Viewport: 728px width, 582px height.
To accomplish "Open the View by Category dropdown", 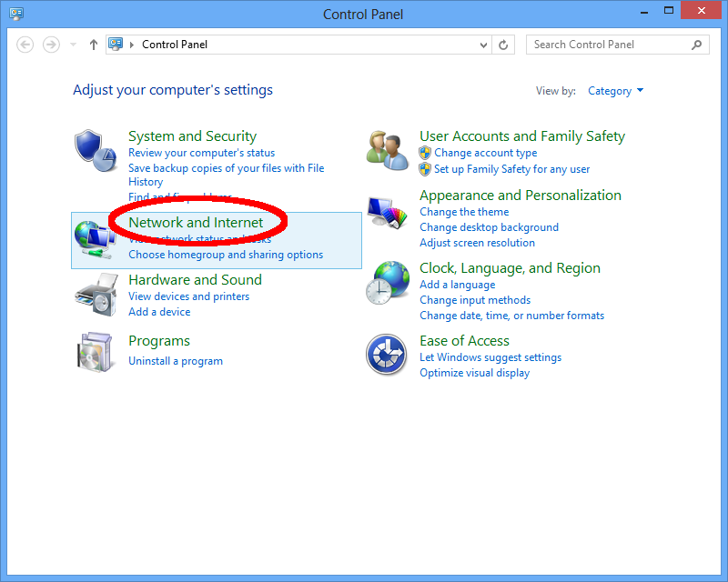I will click(x=616, y=91).
